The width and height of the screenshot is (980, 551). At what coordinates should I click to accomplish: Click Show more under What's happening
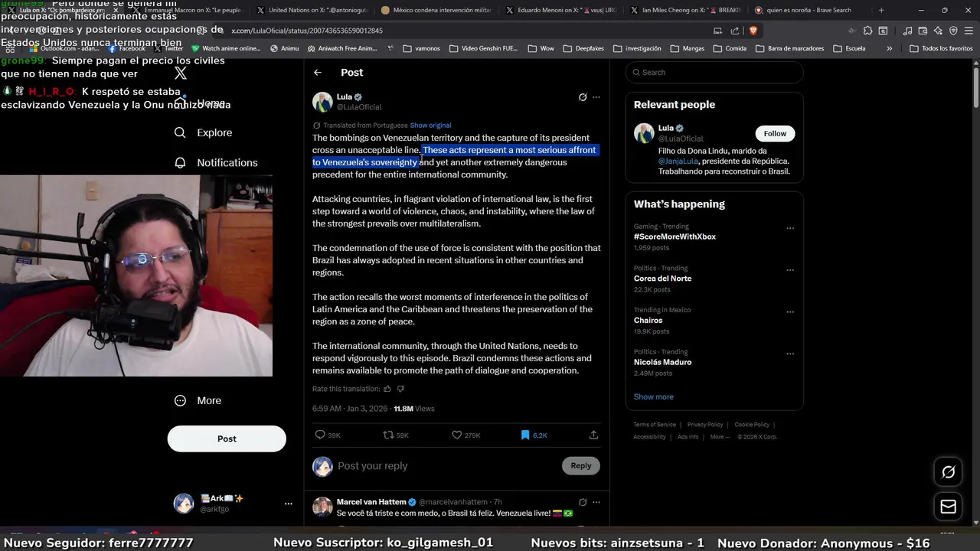653,396
